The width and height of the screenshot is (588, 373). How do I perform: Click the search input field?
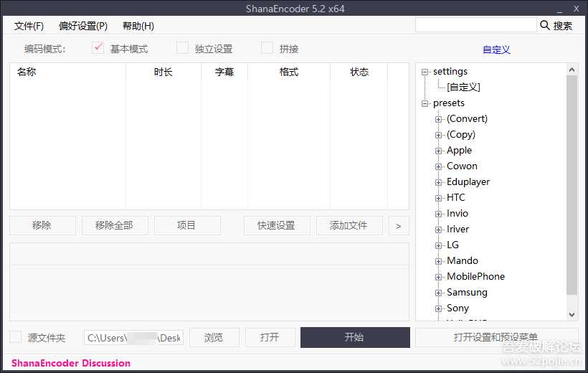click(x=475, y=25)
